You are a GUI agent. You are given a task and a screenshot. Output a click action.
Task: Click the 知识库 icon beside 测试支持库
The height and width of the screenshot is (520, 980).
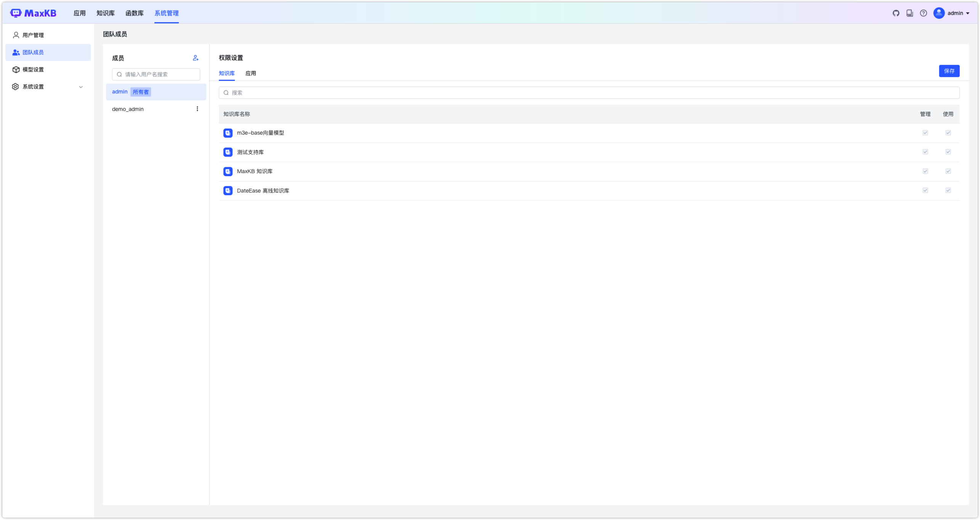[228, 152]
